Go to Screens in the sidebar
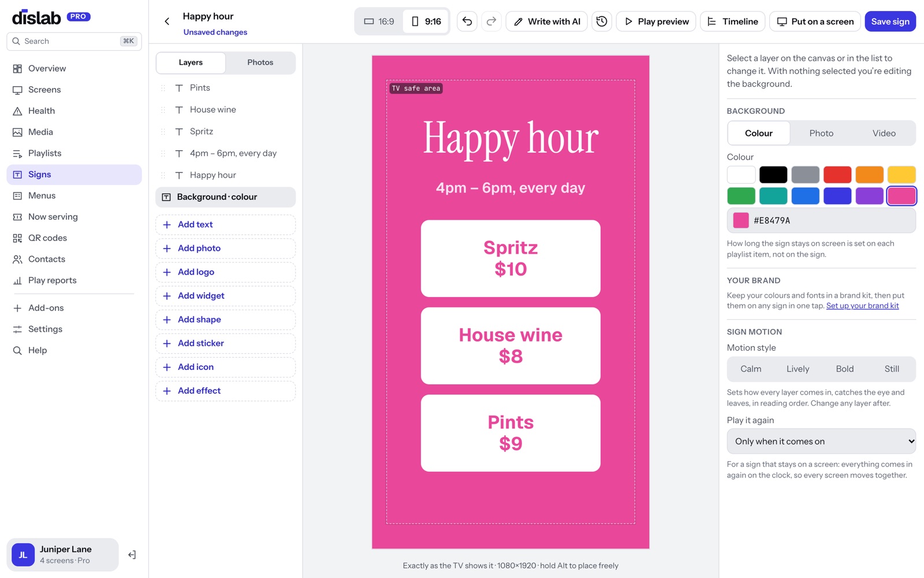Image resolution: width=924 pixels, height=578 pixels. pyautogui.click(x=74, y=90)
